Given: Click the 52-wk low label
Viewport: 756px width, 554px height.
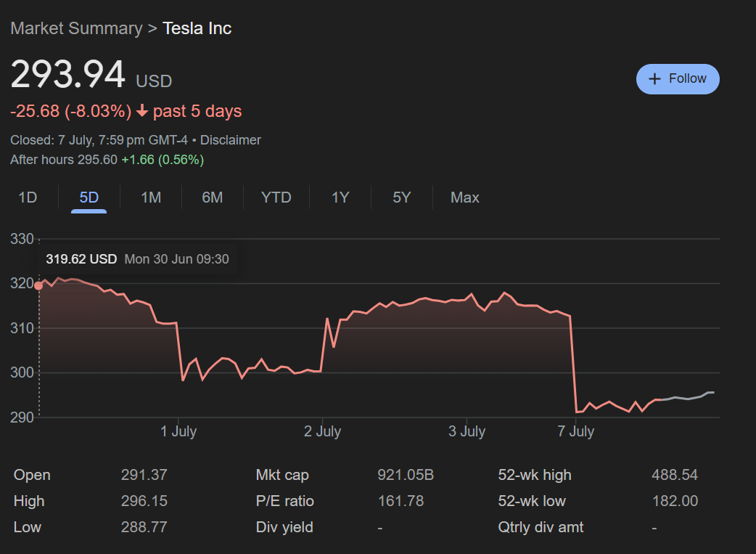Looking at the screenshot, I should pyautogui.click(x=531, y=501).
